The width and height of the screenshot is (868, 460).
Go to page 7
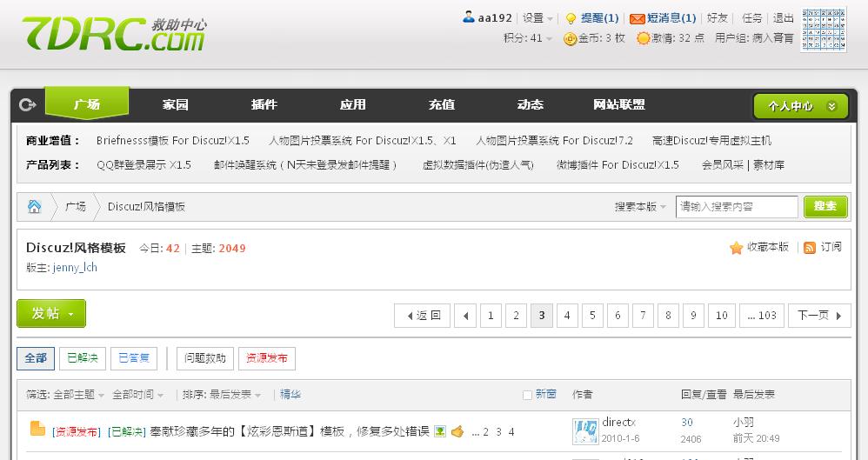643,316
